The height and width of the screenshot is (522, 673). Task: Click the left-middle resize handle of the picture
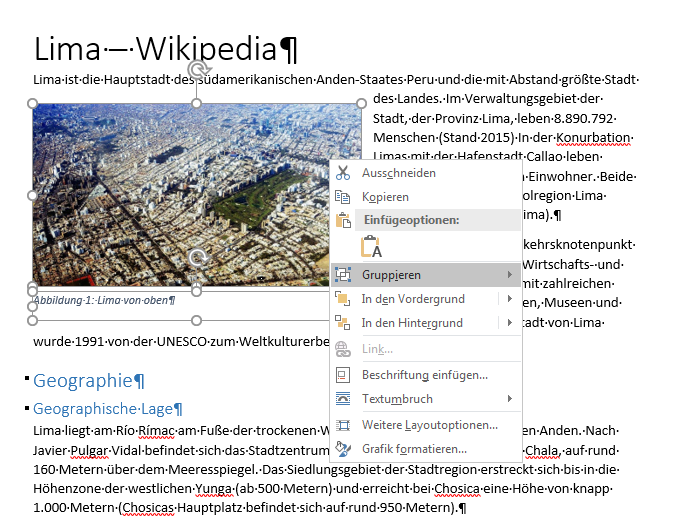click(33, 195)
